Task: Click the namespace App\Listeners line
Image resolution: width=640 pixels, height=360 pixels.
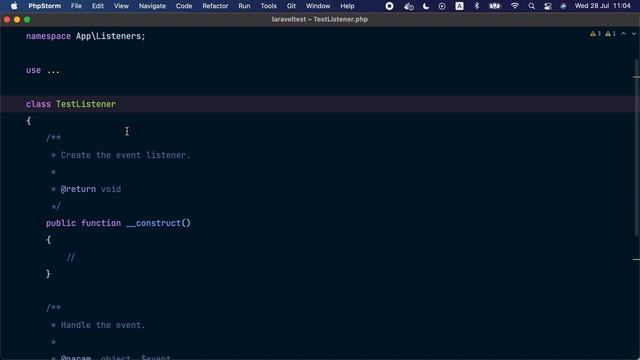Action: [x=85, y=36]
